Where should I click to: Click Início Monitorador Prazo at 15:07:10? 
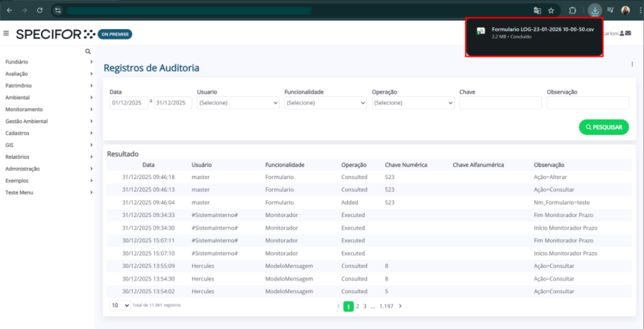click(x=566, y=254)
